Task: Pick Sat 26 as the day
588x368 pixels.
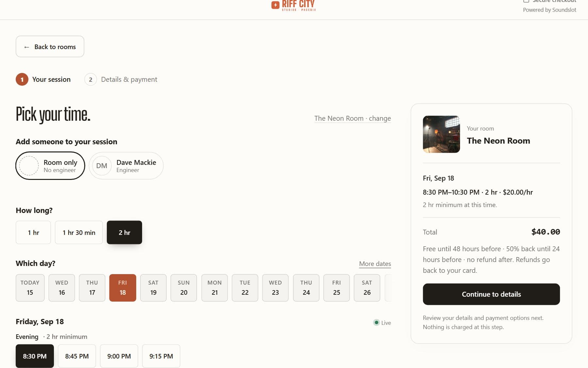Action: point(367,288)
